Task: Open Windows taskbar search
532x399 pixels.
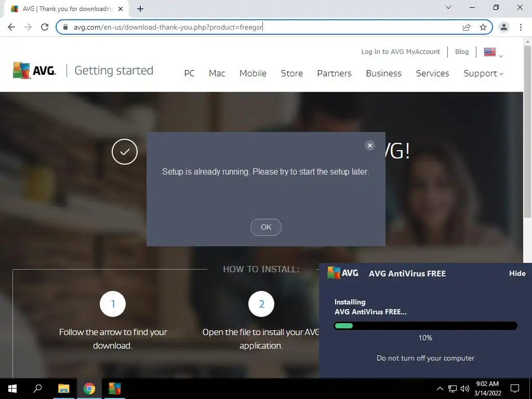Action: pyautogui.click(x=37, y=389)
